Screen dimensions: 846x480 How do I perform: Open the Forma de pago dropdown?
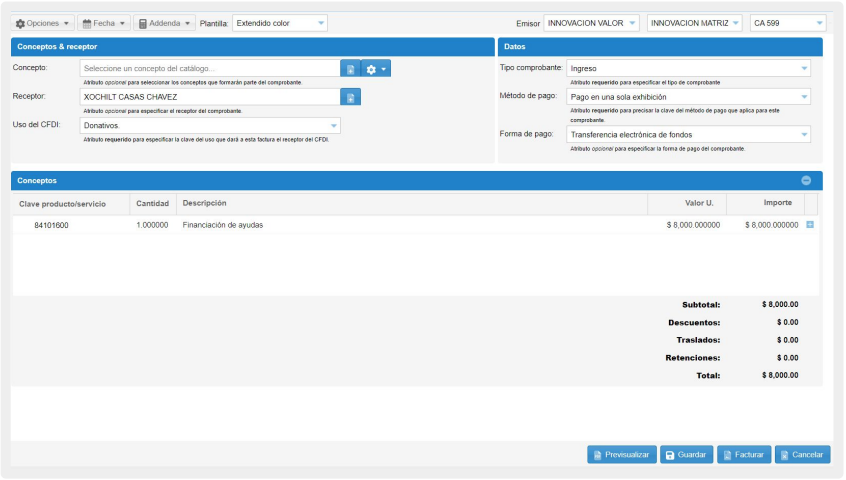688,135
